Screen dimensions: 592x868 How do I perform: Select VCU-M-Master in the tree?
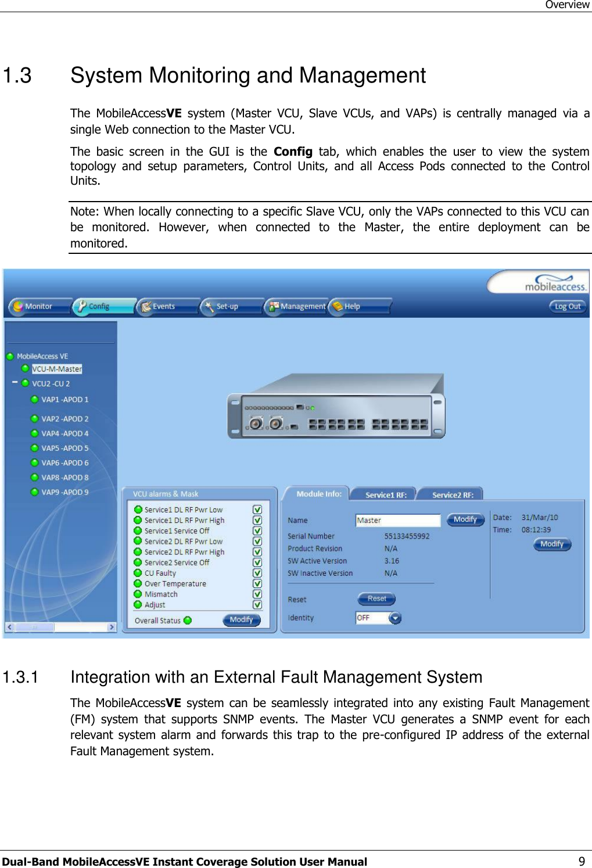pyautogui.click(x=57, y=369)
